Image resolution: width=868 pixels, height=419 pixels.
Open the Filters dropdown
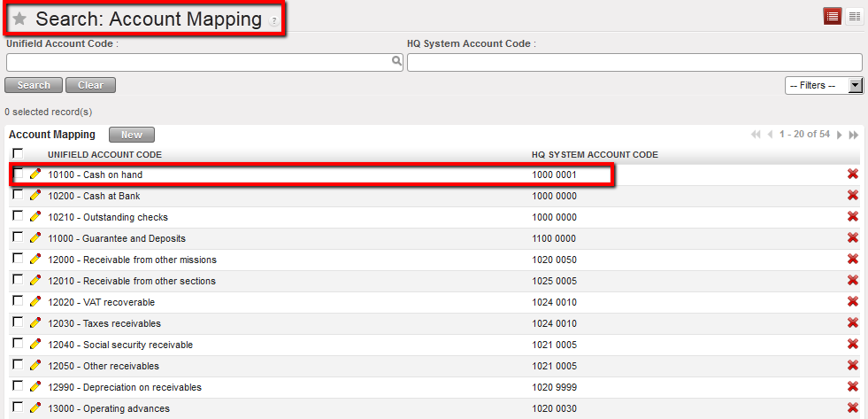824,85
